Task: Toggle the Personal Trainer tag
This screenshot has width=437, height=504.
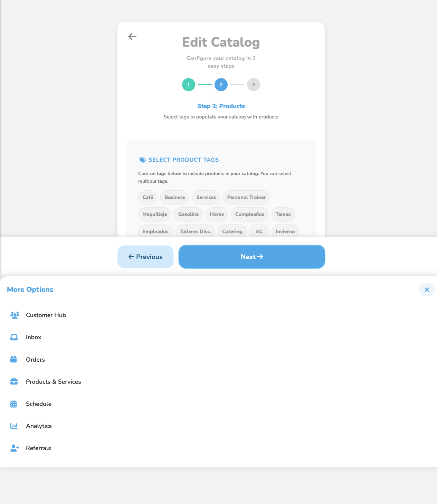Action: pyautogui.click(x=246, y=197)
